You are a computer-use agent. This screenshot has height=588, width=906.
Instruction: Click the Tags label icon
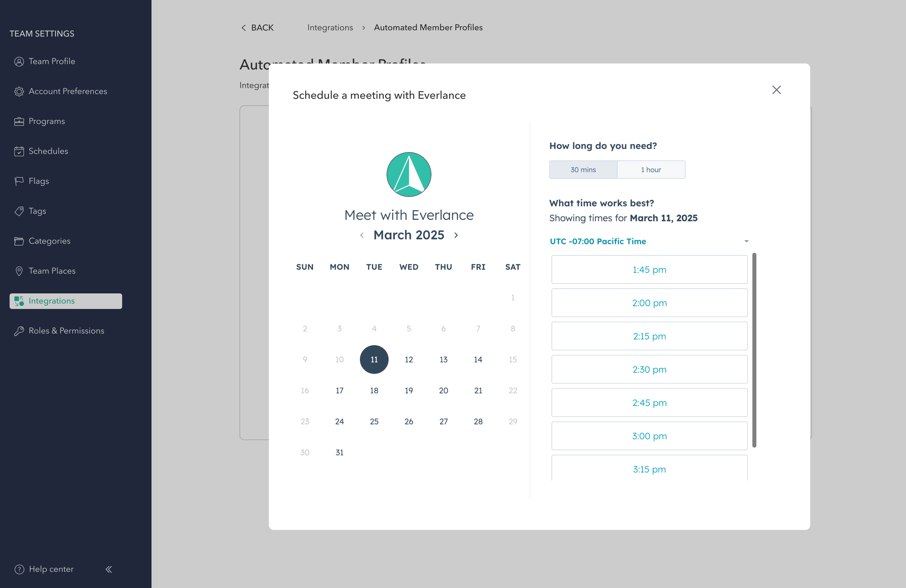[19, 211]
